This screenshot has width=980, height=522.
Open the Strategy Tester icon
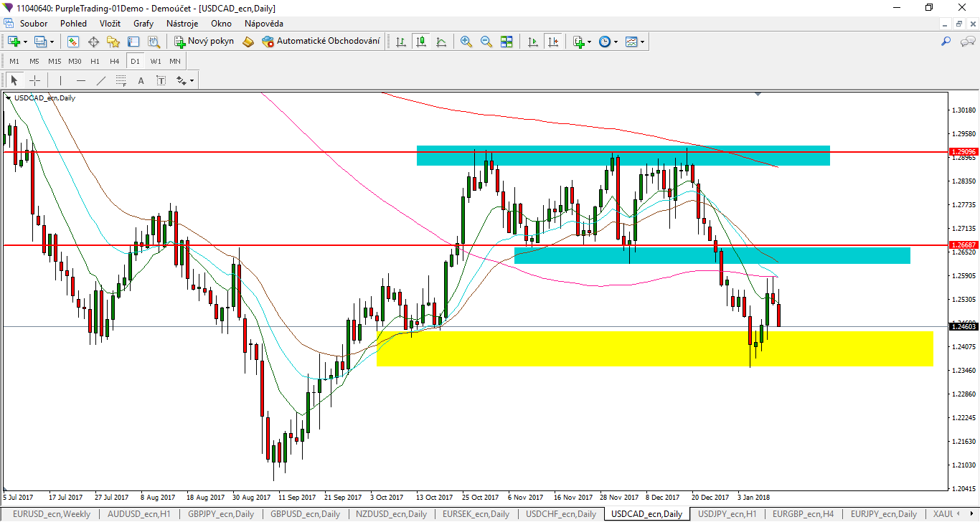point(154,42)
